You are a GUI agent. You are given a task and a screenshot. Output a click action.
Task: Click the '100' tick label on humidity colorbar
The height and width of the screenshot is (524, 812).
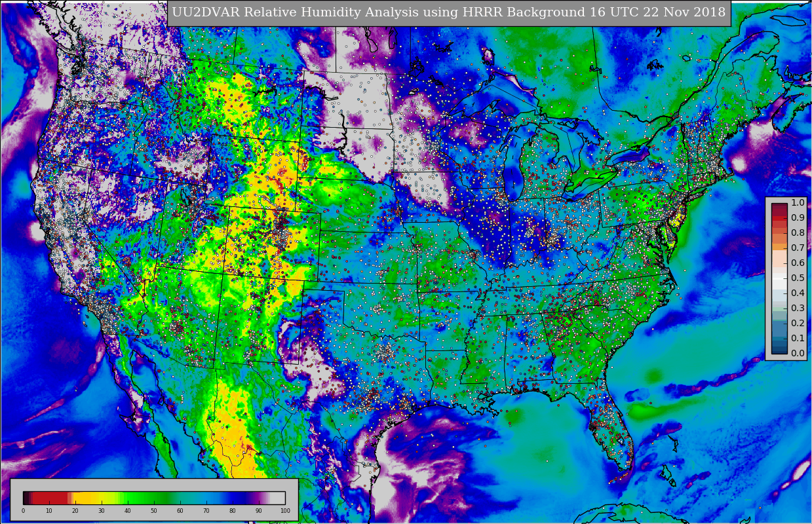[285, 511]
